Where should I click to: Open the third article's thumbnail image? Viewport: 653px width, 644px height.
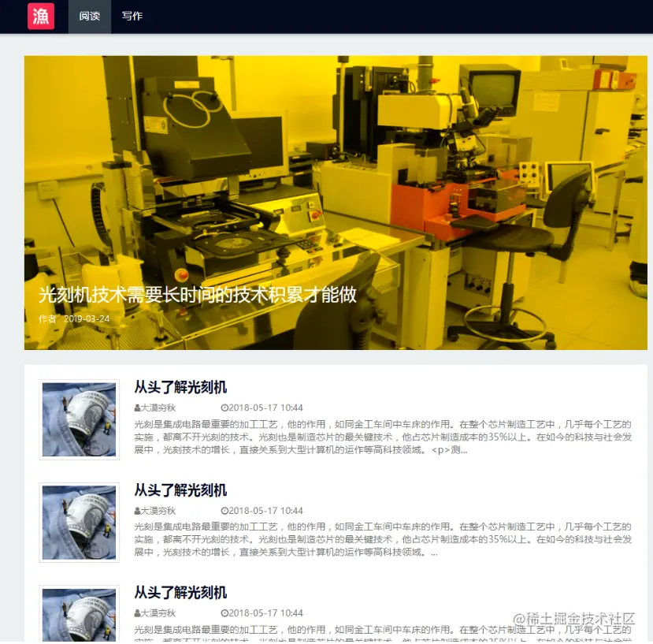point(79,614)
